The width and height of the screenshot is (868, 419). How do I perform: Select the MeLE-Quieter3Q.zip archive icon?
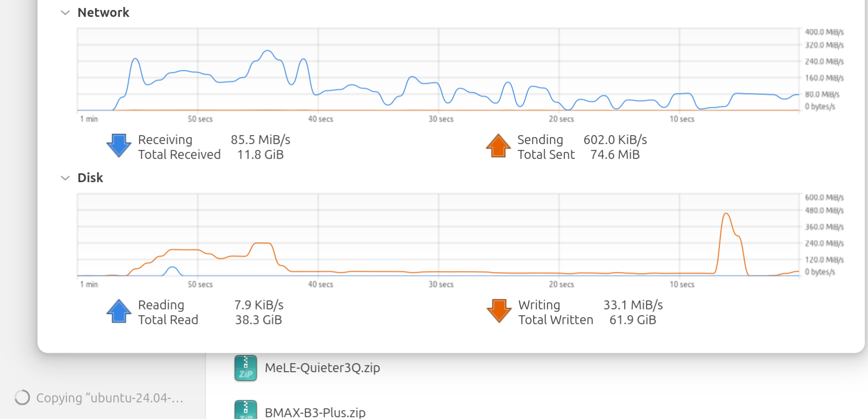[x=245, y=368]
